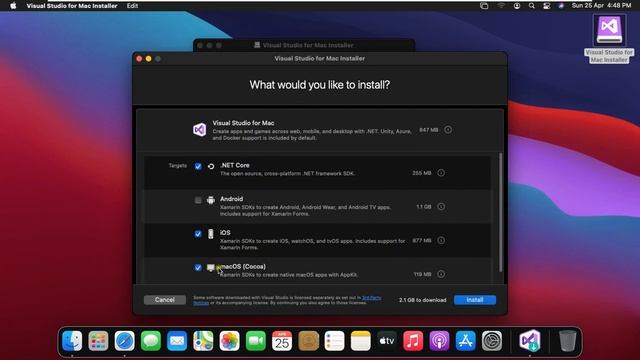Click the user account menu bar icon
This screenshot has height=360, width=640.
pyautogui.click(x=517, y=6)
